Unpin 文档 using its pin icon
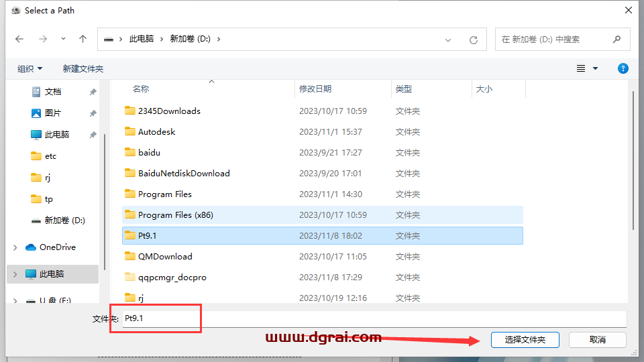 93,92
